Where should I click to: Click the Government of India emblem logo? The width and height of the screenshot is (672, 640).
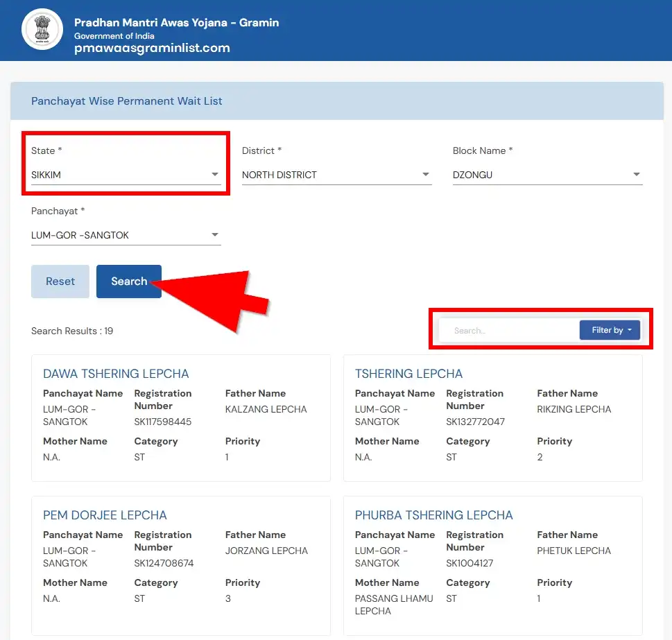tap(42, 29)
